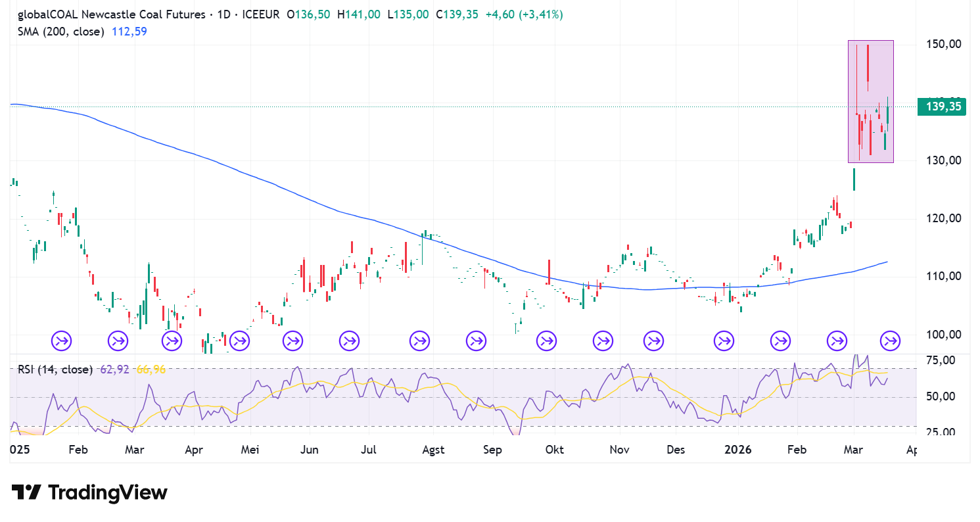Screen dimensions: 980x522
Task: Click the rollover marker between 2026 and Feb 2026
Action: coord(780,341)
